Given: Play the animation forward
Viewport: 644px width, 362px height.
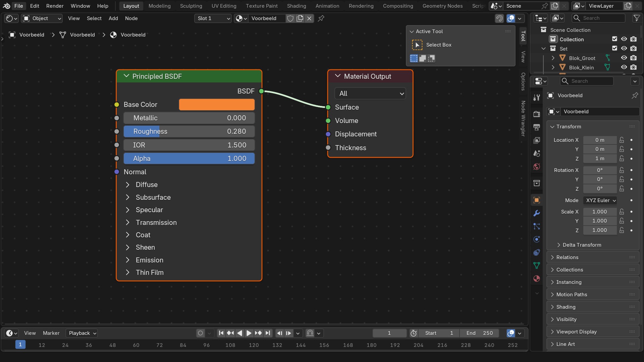Looking at the screenshot, I should click(x=249, y=333).
